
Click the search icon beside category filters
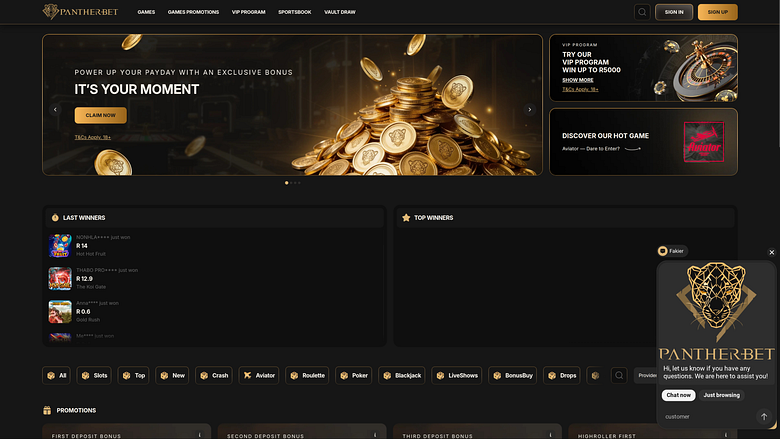click(619, 375)
